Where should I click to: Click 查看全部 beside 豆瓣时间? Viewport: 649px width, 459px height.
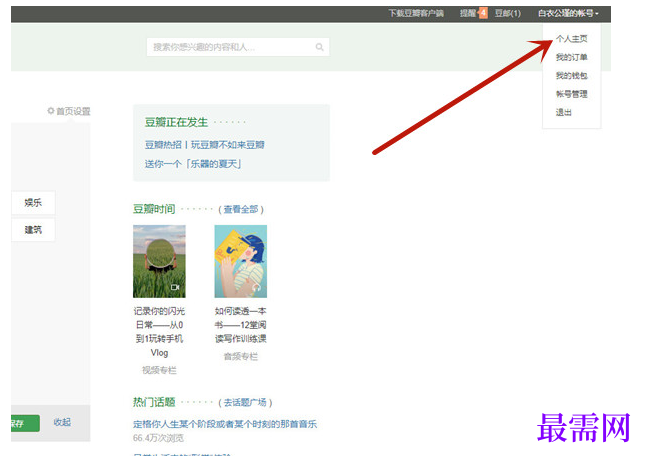click(240, 209)
